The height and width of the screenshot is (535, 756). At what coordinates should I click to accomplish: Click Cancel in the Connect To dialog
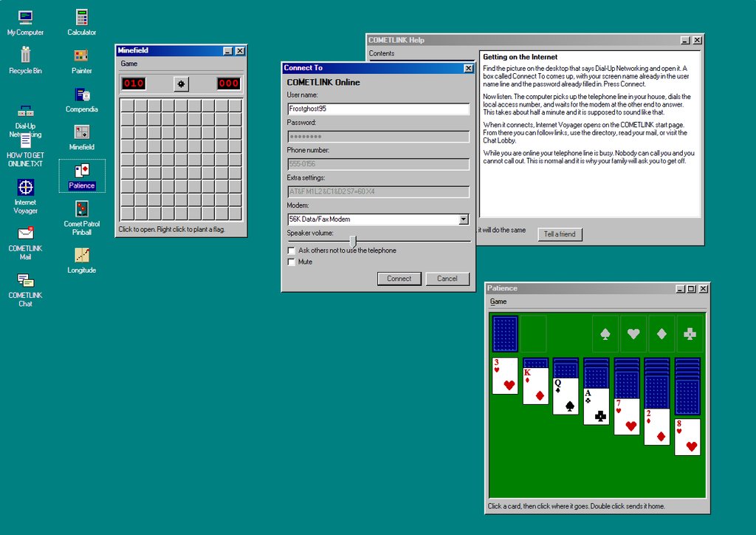(447, 279)
